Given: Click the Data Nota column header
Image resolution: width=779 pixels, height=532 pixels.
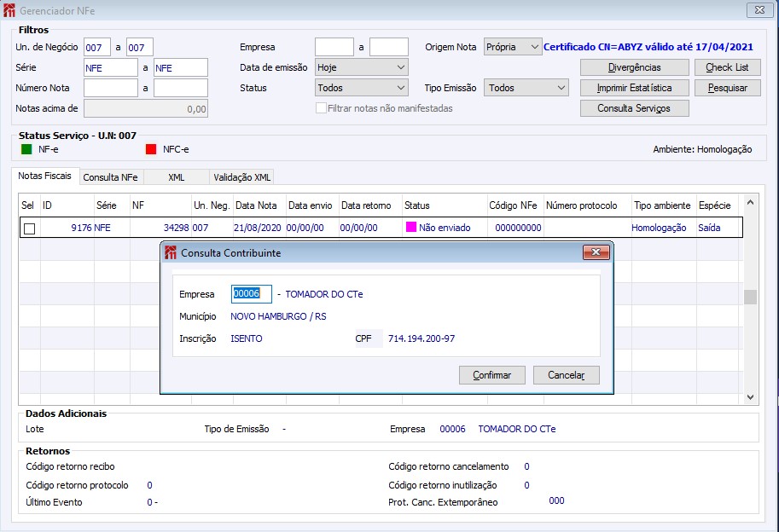Looking at the screenshot, I should (x=259, y=205).
